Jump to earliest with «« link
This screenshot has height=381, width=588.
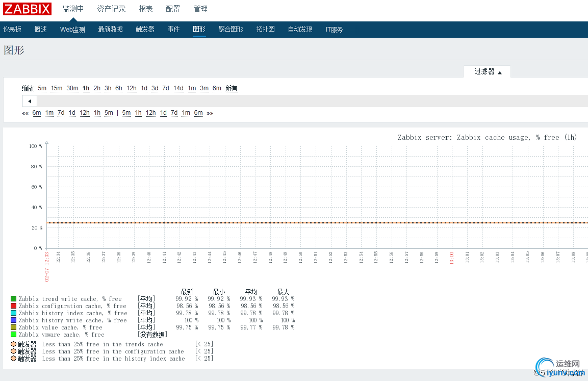(x=25, y=113)
